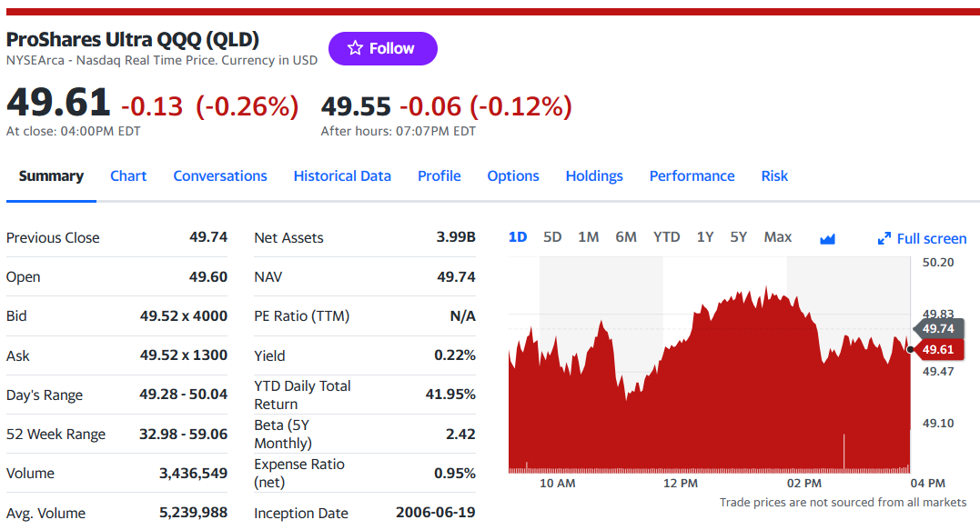Show the Max chart range
The width and height of the screenshot is (980, 530).
[777, 237]
